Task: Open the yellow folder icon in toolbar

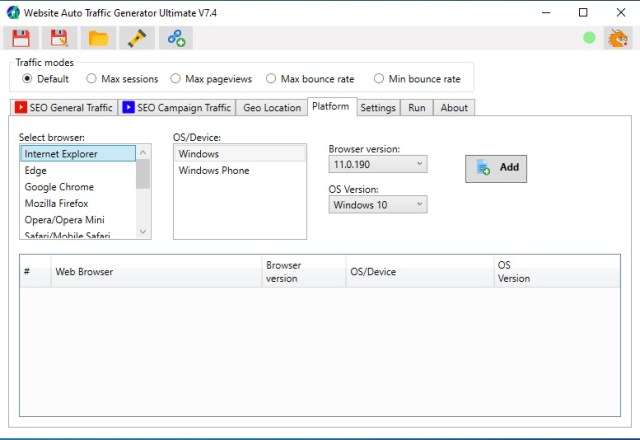Action: tap(98, 38)
